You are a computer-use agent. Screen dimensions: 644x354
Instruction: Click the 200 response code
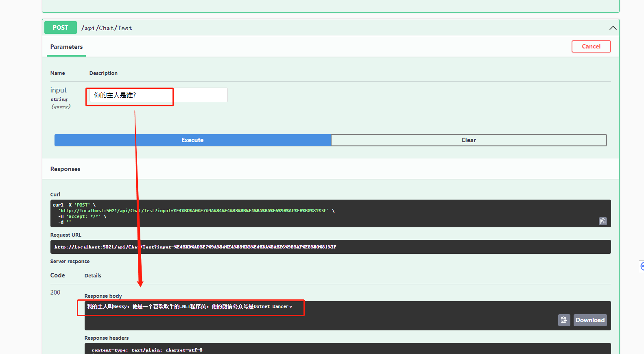click(55, 292)
